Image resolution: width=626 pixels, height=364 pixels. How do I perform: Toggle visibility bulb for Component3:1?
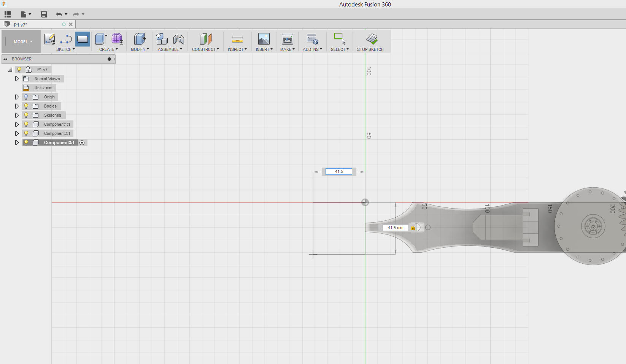pos(26,142)
